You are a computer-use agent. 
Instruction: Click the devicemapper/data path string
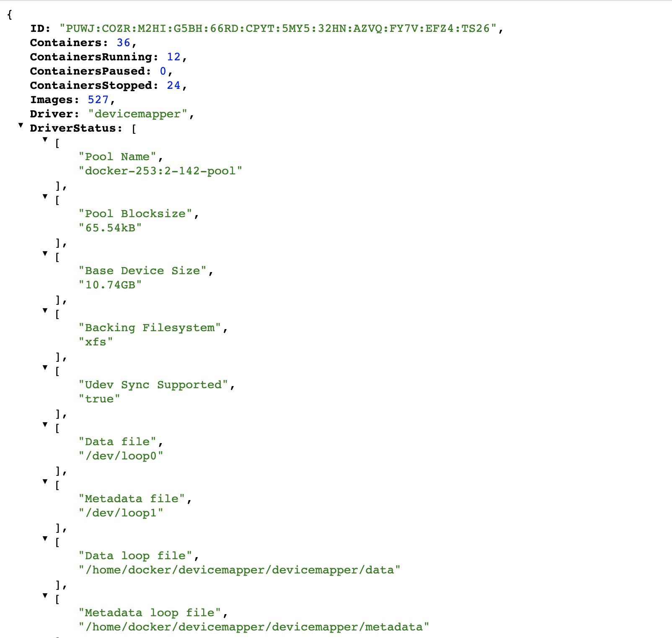239,570
